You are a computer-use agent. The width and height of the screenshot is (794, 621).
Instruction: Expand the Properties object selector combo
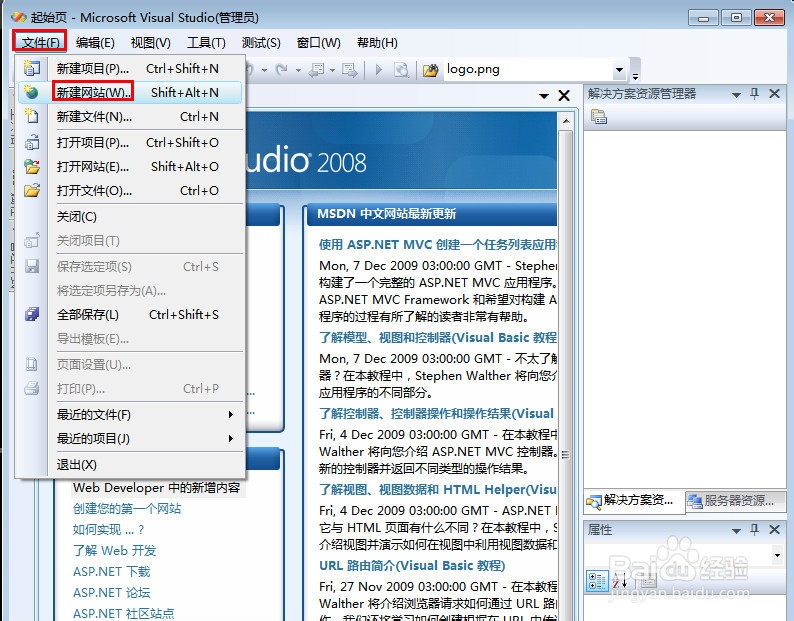click(777, 555)
